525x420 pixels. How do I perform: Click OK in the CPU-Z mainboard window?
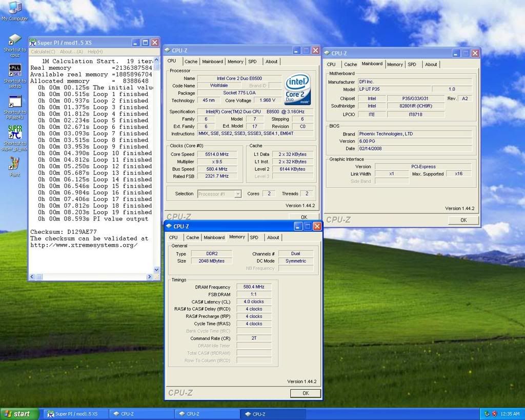pos(463,220)
